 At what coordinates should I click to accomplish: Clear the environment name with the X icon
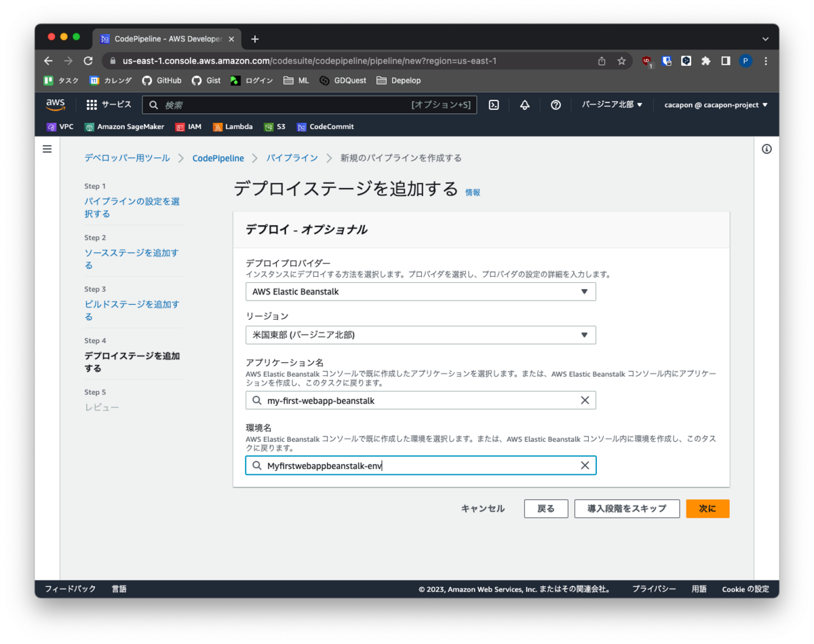click(585, 465)
